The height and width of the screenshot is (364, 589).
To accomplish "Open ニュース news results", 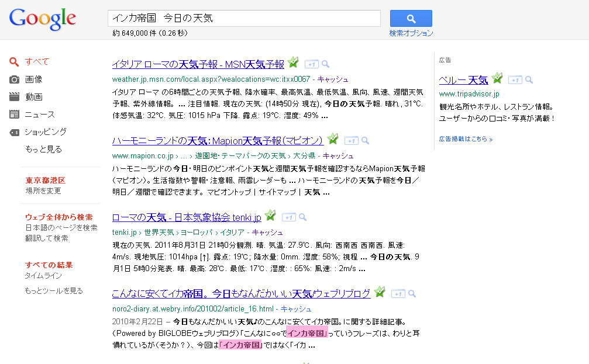I will pos(39,115).
